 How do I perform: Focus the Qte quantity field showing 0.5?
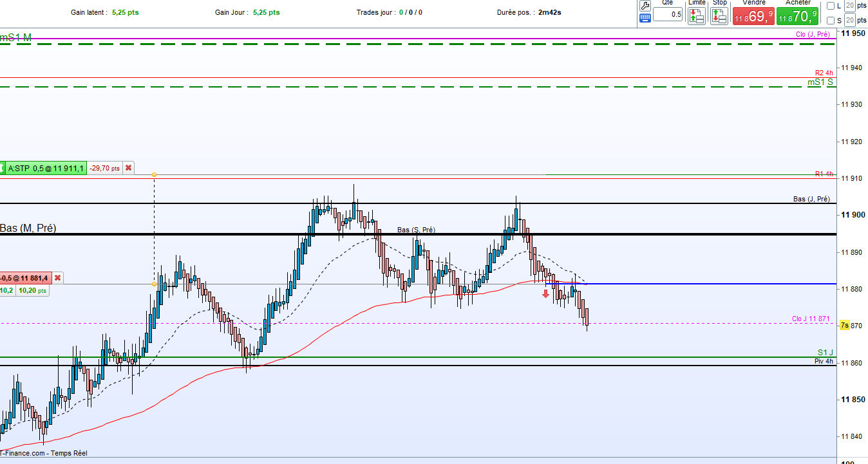(668, 14)
